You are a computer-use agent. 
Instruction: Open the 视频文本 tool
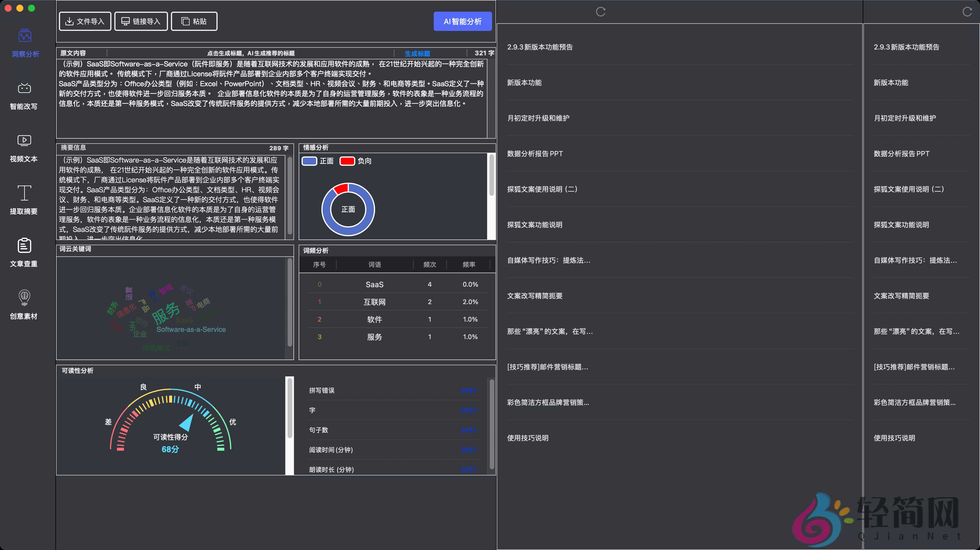pos(24,148)
